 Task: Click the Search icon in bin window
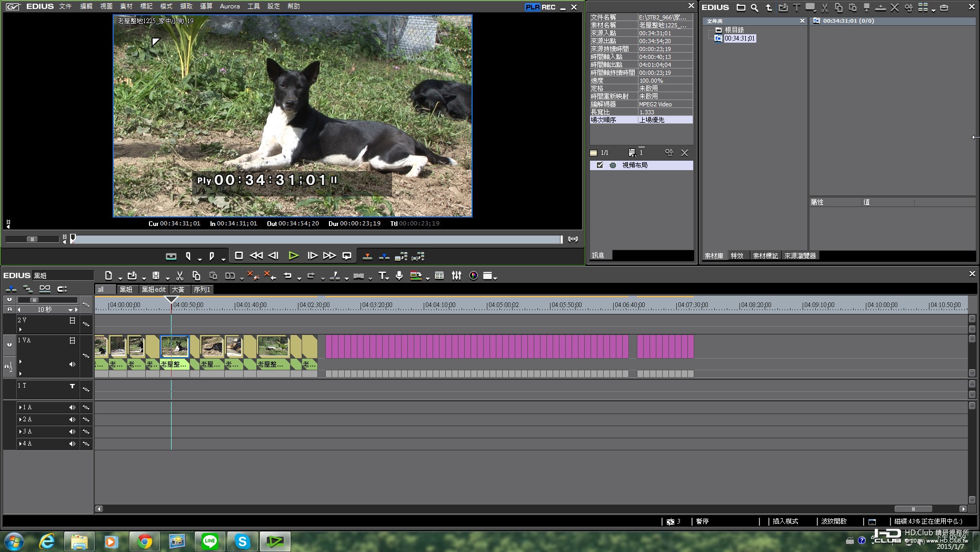(754, 7)
